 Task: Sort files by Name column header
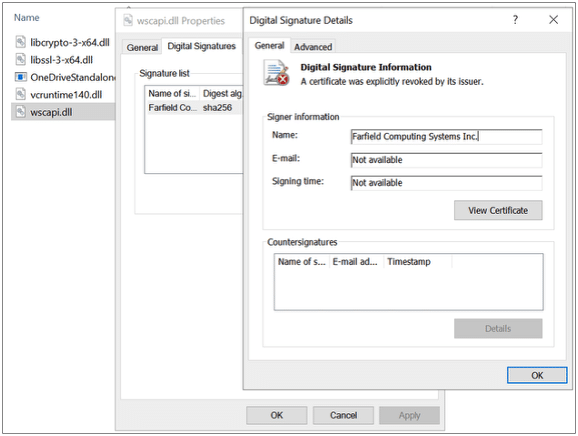point(27,18)
